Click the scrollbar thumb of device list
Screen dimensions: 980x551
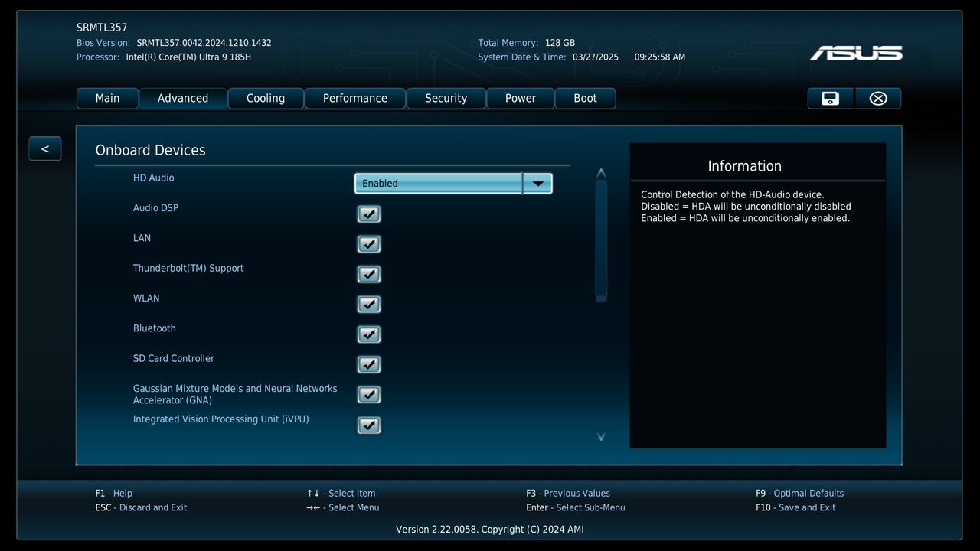coord(601,240)
